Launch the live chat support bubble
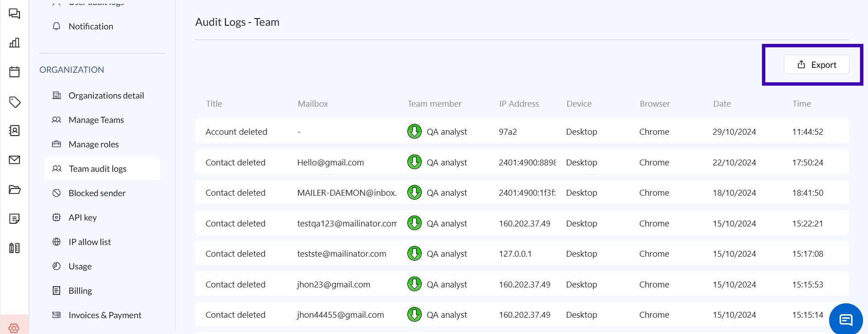Viewport: 868px width, 334px height. (x=845, y=320)
